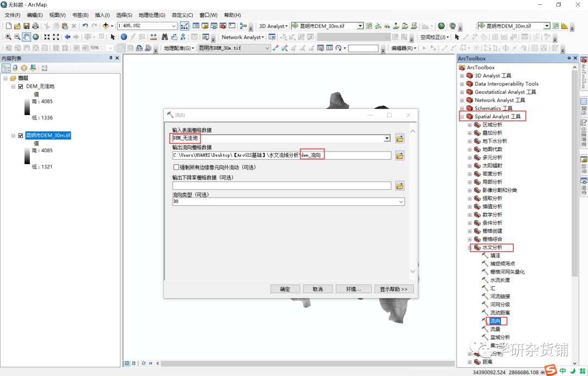Select the 流量 tool in ArcToolbox
This screenshot has height=376, width=588.
(x=495, y=329)
